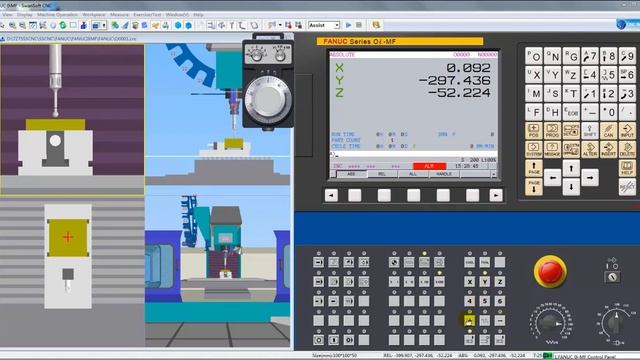Tap the INSERT edit key

point(609,149)
